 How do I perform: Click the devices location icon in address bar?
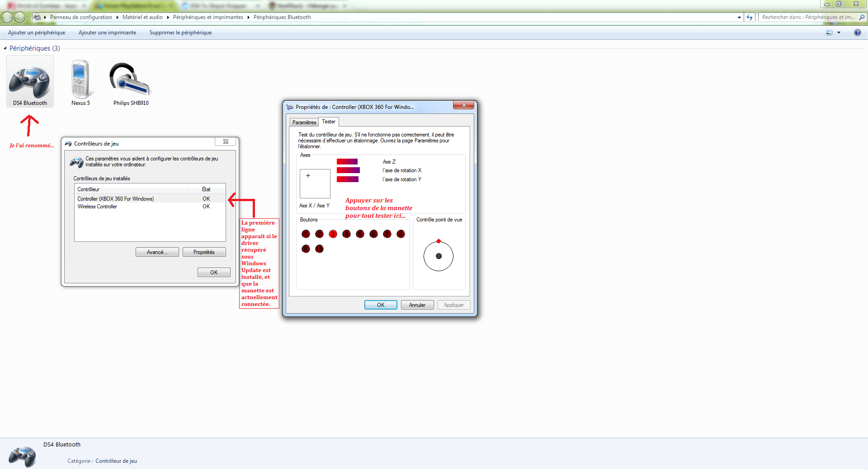click(x=38, y=17)
